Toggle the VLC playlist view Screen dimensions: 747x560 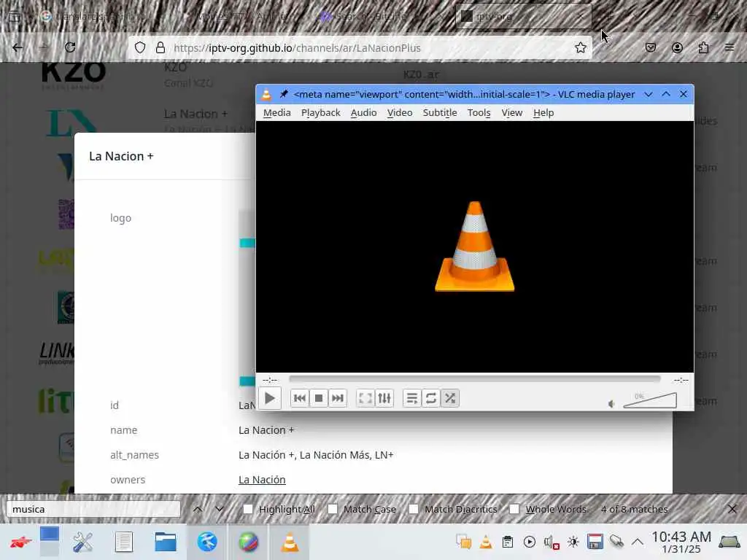point(412,398)
